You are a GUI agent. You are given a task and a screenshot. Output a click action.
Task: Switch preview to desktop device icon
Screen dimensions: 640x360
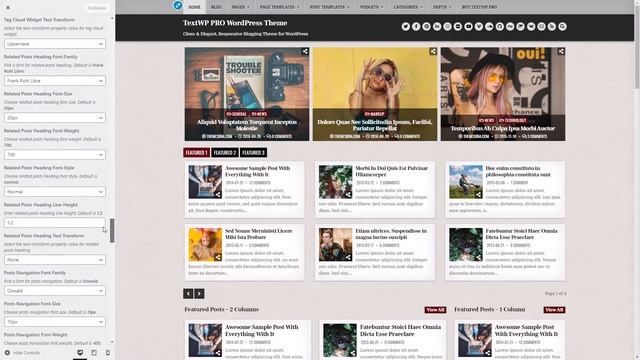(x=80, y=353)
